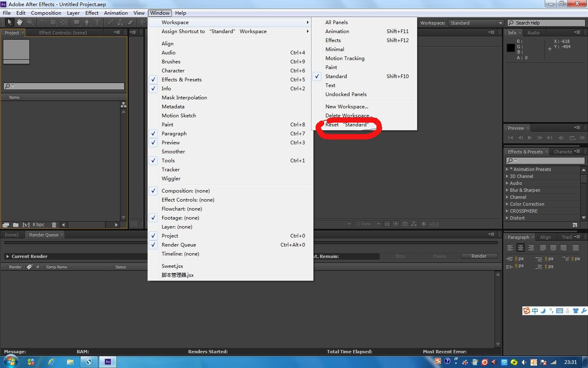Toggle loop option in Preview panel
Screen dimensions: 588x368
[x=572, y=138]
